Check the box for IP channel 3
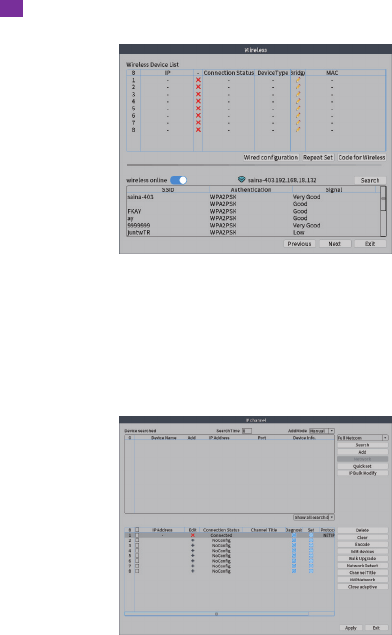The height and width of the screenshot is (635, 392). [x=137, y=546]
